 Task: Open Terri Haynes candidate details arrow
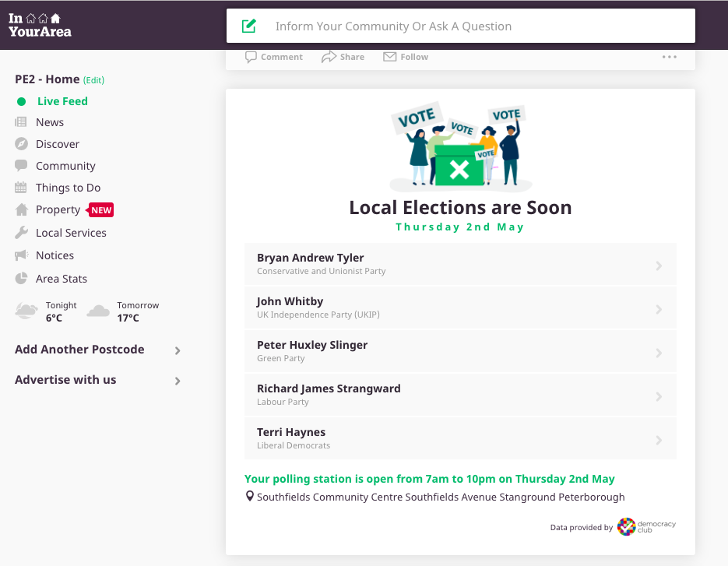click(x=659, y=440)
